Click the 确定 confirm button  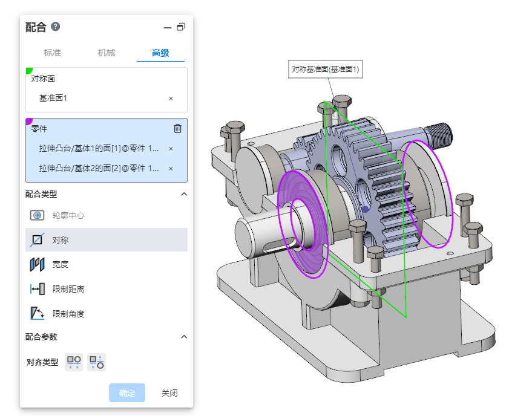tap(127, 393)
